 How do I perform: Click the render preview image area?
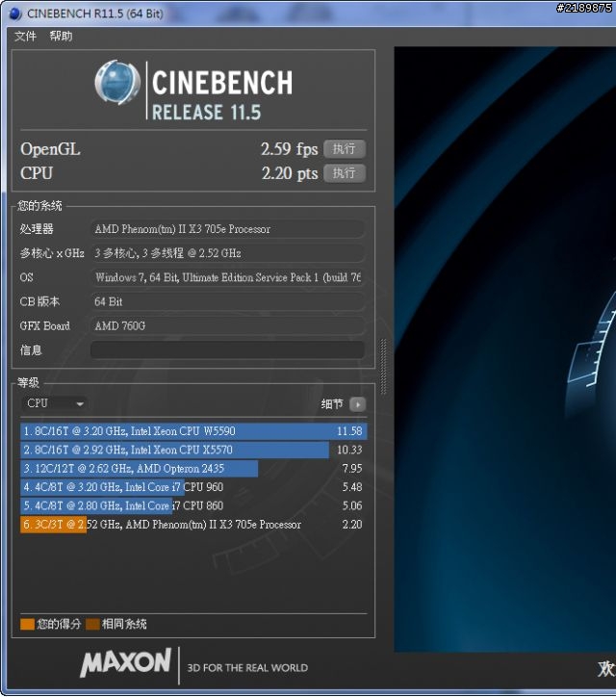click(505, 348)
